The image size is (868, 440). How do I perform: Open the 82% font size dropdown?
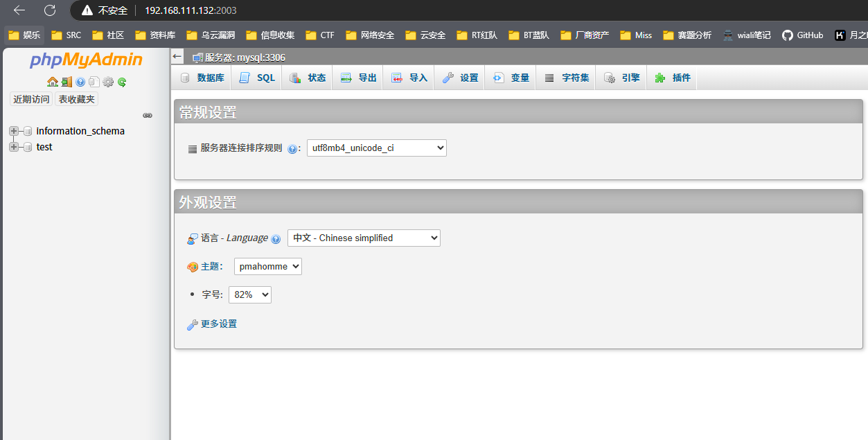pos(249,294)
